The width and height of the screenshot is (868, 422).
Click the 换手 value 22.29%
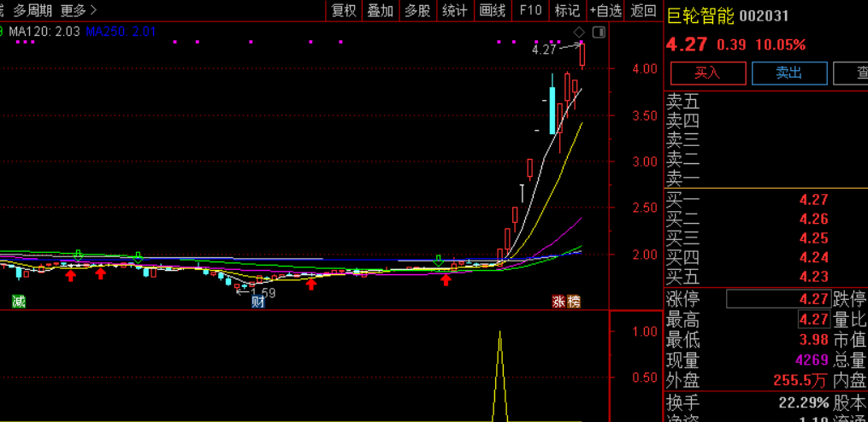(805, 402)
